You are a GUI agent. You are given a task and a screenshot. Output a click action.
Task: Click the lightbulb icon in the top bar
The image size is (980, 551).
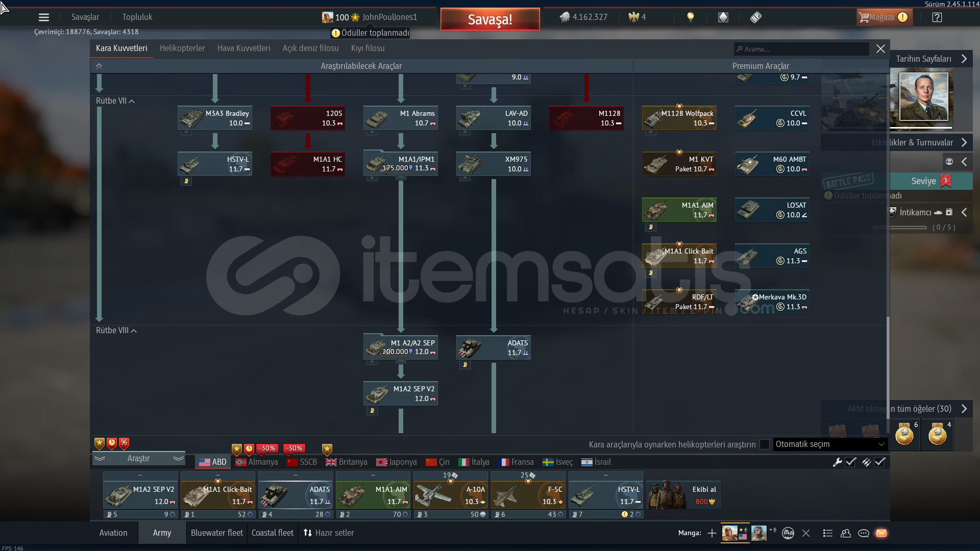tap(691, 17)
